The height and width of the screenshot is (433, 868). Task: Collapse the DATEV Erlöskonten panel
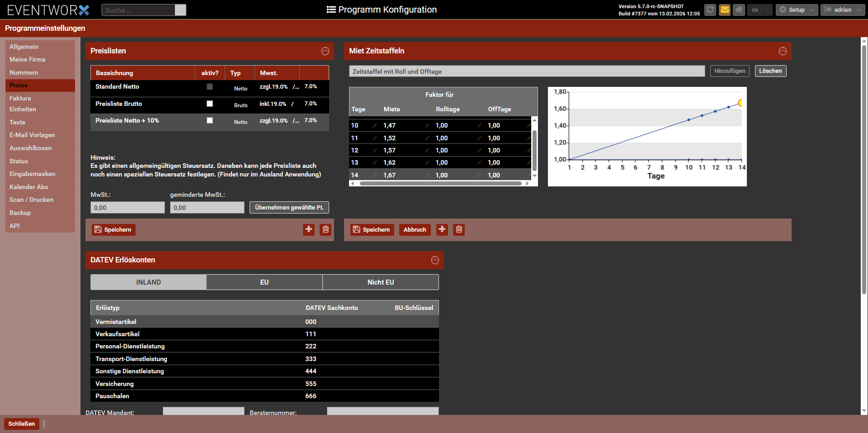[435, 260]
